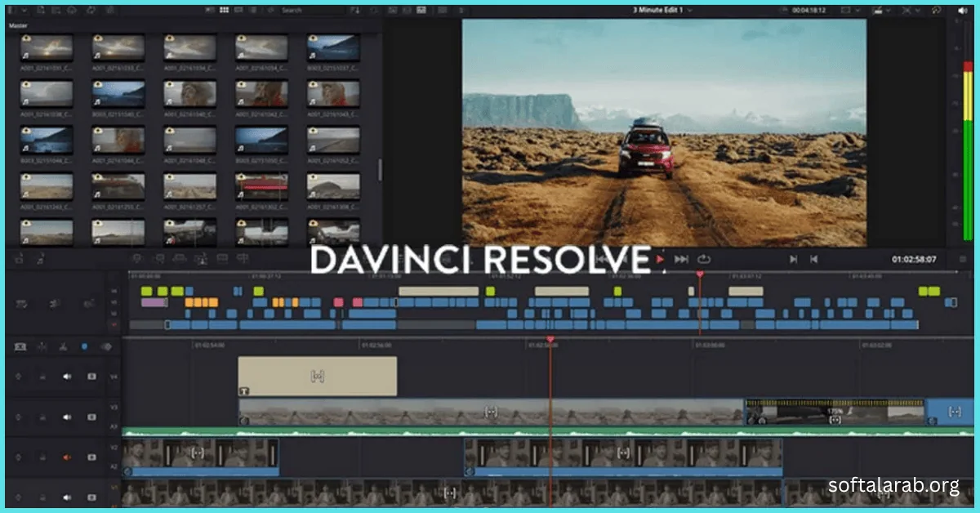Click the blue marker dot icon

click(x=84, y=346)
